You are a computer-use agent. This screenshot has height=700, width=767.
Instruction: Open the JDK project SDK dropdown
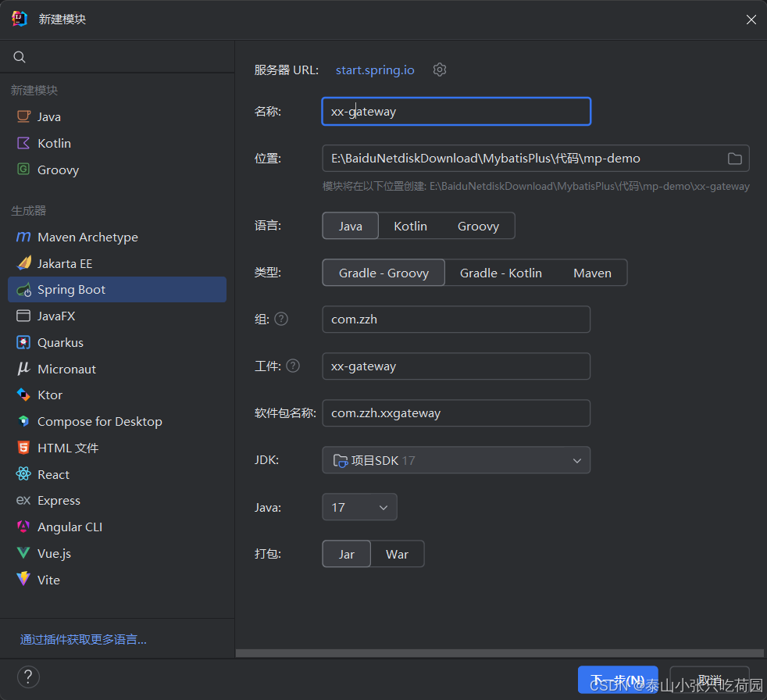(456, 460)
